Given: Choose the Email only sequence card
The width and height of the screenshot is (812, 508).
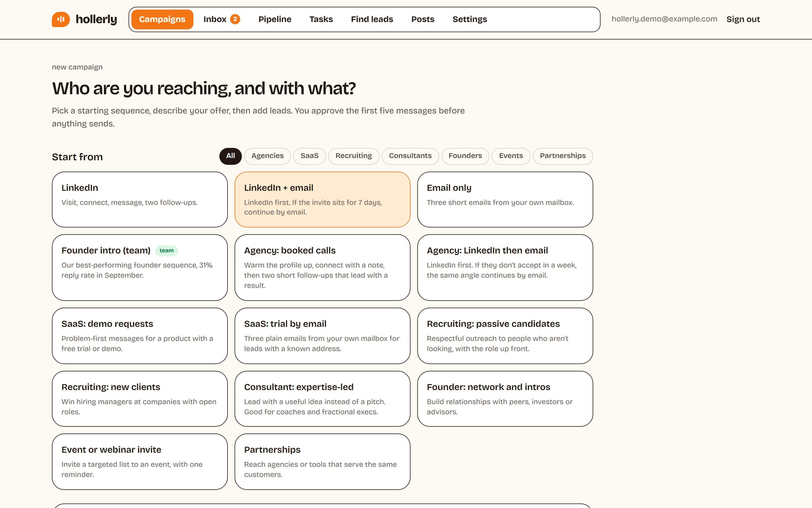Looking at the screenshot, I should pos(505,200).
